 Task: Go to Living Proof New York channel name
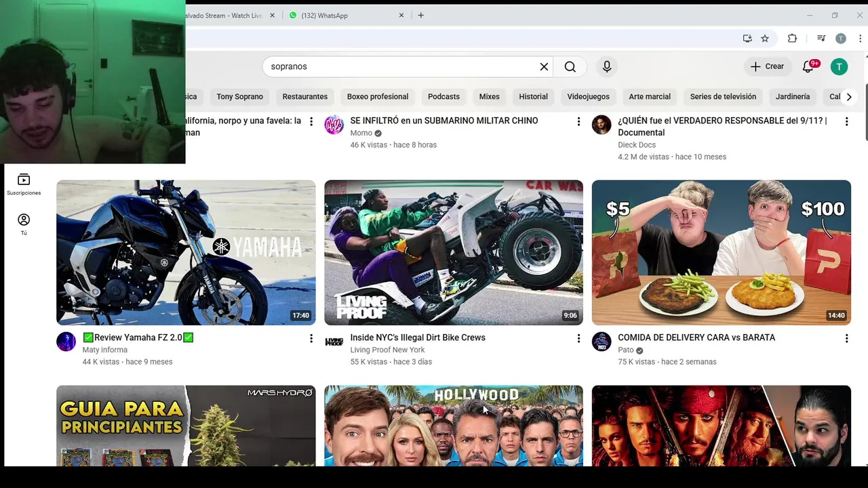[387, 350]
